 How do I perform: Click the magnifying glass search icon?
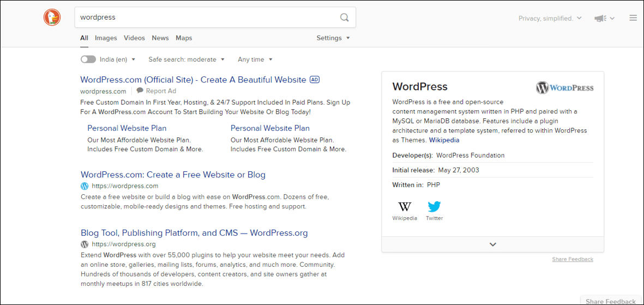(344, 17)
